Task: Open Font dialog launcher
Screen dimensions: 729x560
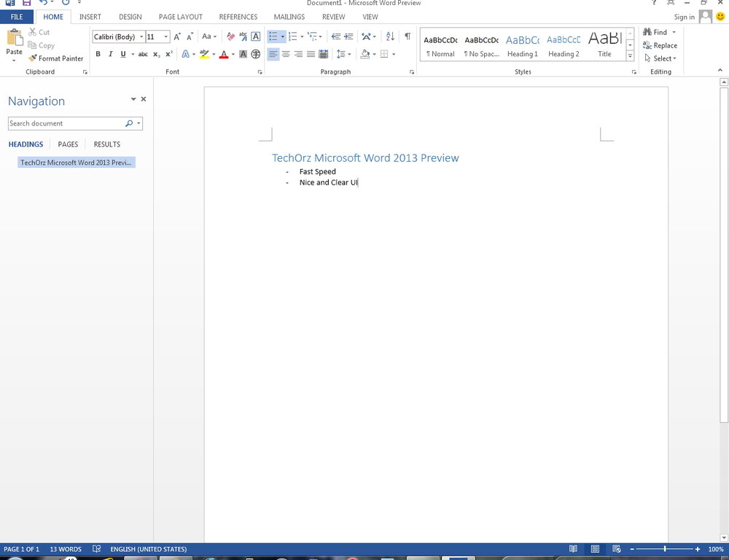Action: click(x=260, y=72)
